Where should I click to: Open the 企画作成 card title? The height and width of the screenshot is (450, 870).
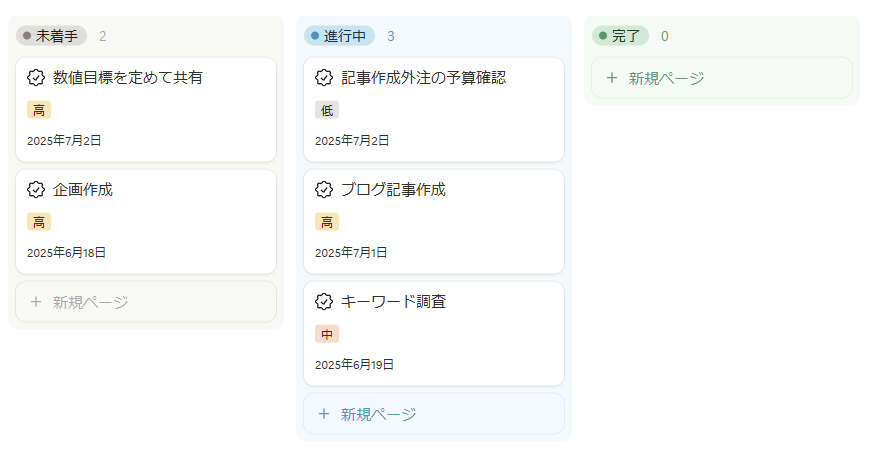click(x=83, y=190)
